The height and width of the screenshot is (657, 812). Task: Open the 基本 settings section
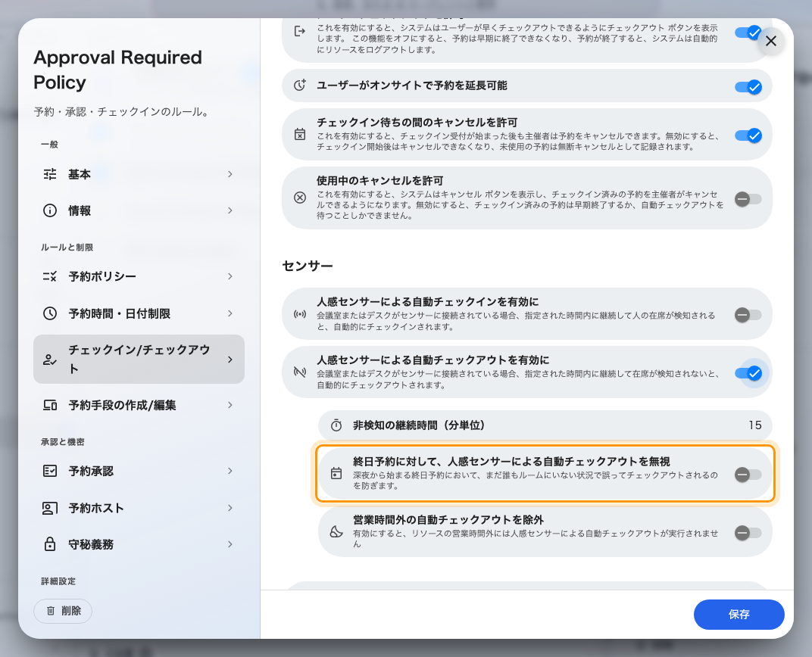[x=139, y=174]
